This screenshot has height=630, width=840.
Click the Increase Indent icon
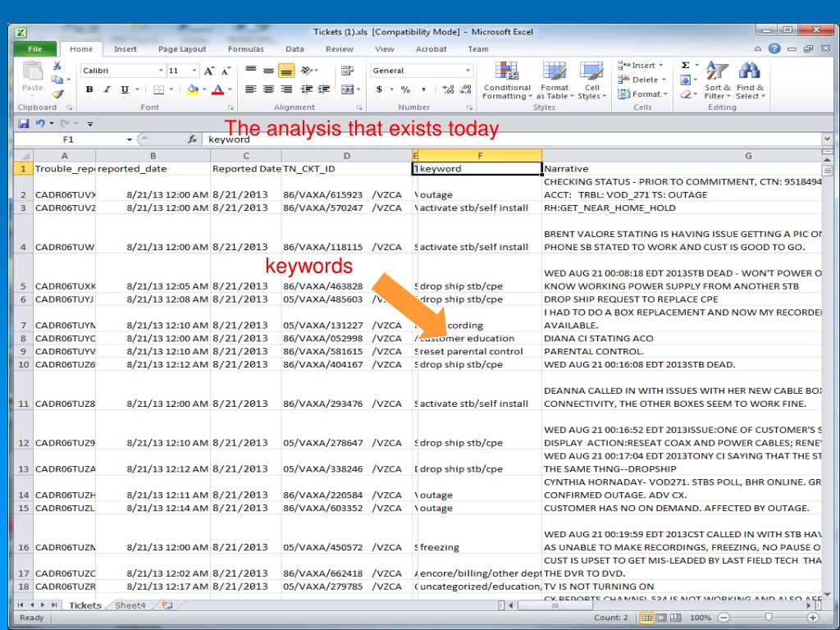coord(323,89)
